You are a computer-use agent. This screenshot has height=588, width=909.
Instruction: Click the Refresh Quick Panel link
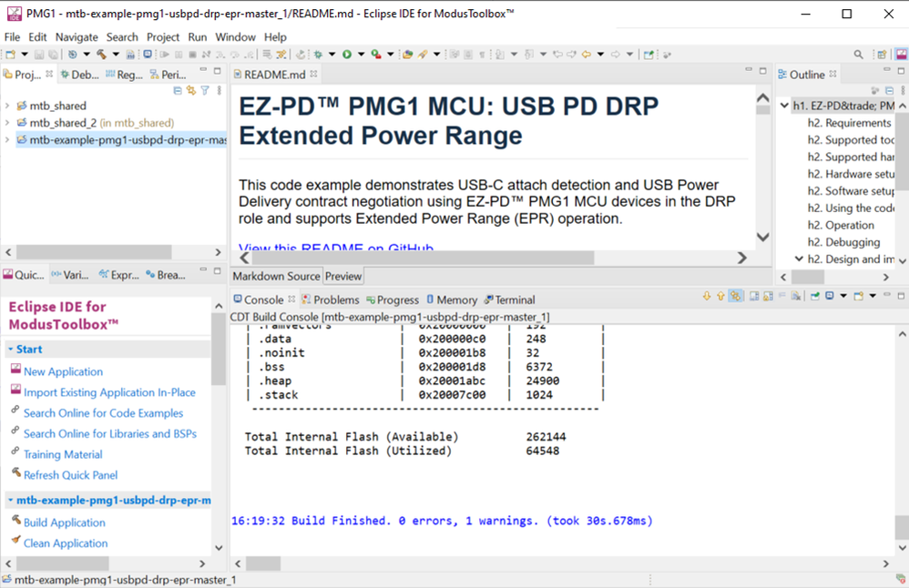pyautogui.click(x=71, y=475)
